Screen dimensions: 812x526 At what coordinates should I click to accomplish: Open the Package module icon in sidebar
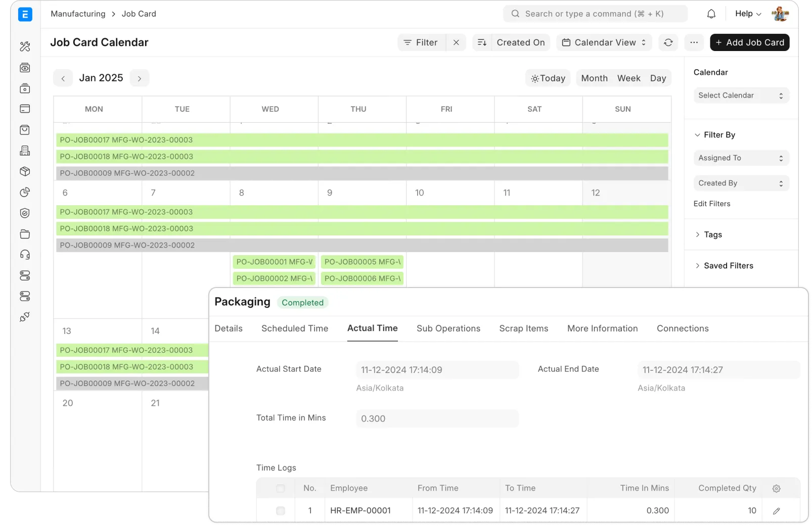point(25,171)
